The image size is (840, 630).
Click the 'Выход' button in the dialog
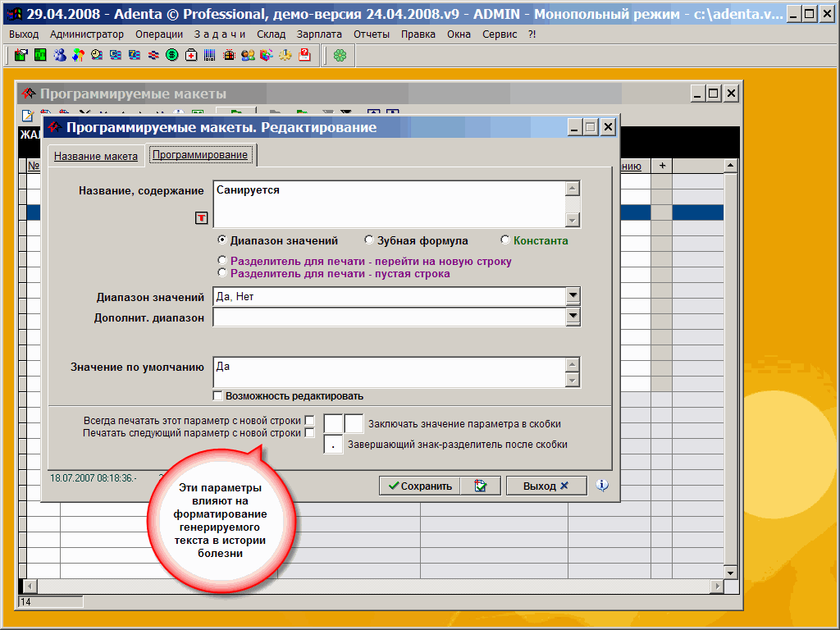tap(546, 486)
